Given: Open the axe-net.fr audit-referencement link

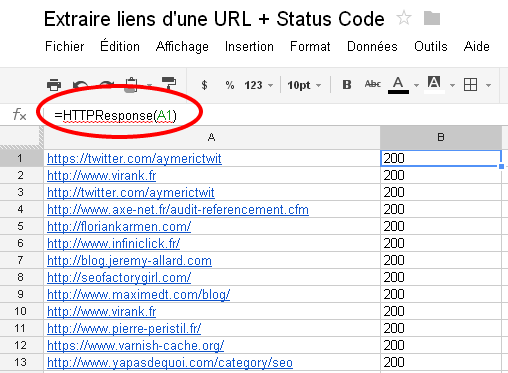Looking at the screenshot, I should click(178, 209).
